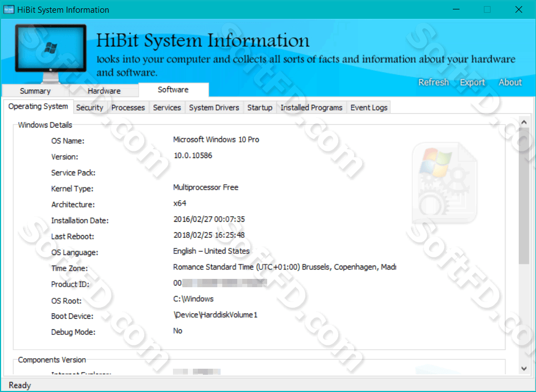536x392 pixels.
Task: Close the HiBit System Information window
Action: click(519, 9)
